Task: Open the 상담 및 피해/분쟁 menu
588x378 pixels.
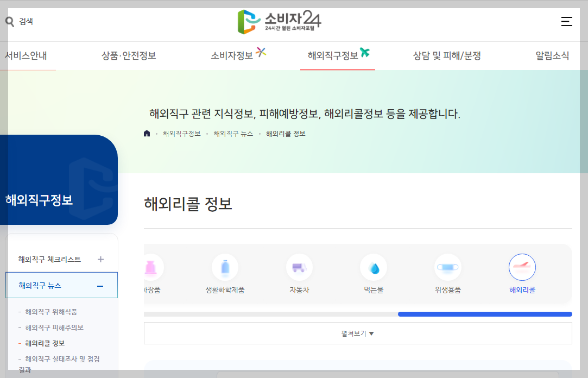Action: click(x=447, y=56)
